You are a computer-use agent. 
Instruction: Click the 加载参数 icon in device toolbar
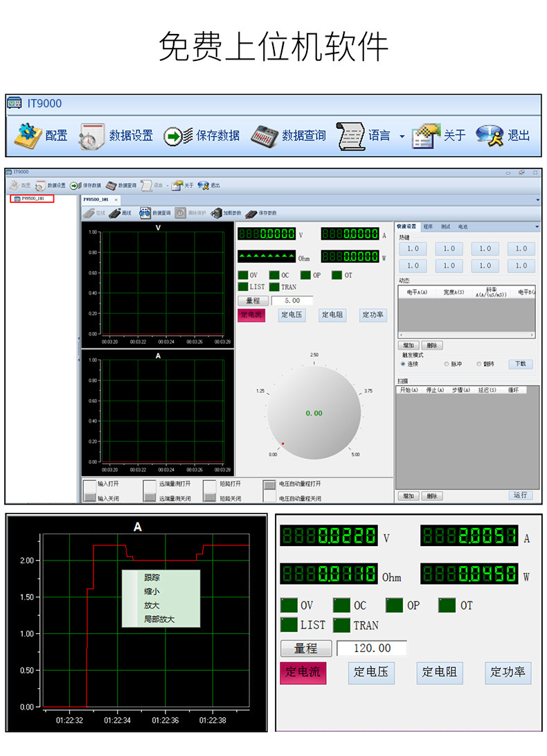pyautogui.click(x=217, y=213)
